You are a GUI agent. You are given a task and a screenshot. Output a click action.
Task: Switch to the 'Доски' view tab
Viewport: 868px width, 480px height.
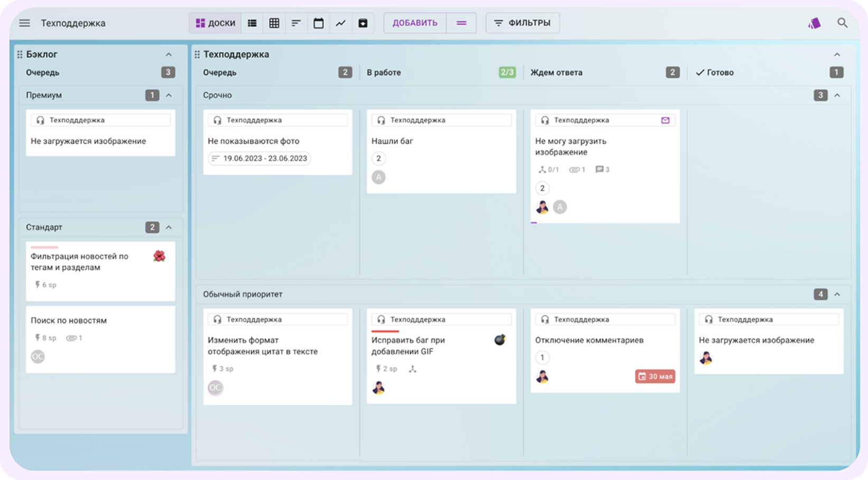[215, 23]
